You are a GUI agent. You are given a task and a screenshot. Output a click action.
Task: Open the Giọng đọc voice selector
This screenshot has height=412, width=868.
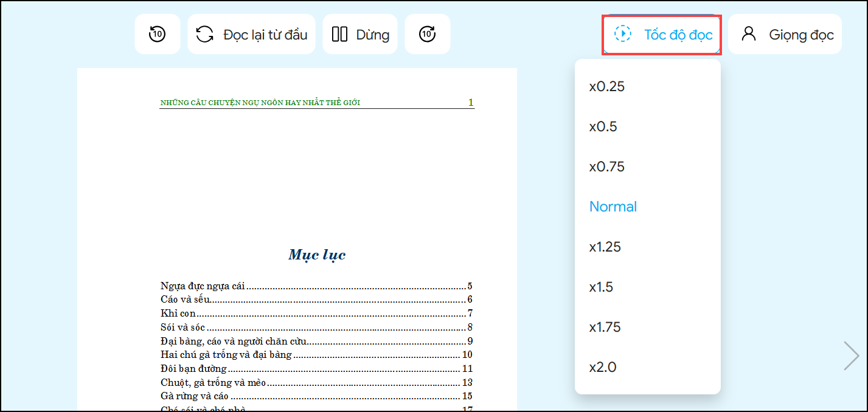click(x=785, y=34)
